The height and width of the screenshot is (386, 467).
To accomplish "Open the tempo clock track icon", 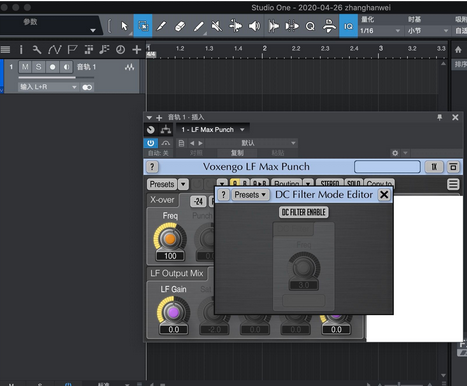I will [120, 50].
